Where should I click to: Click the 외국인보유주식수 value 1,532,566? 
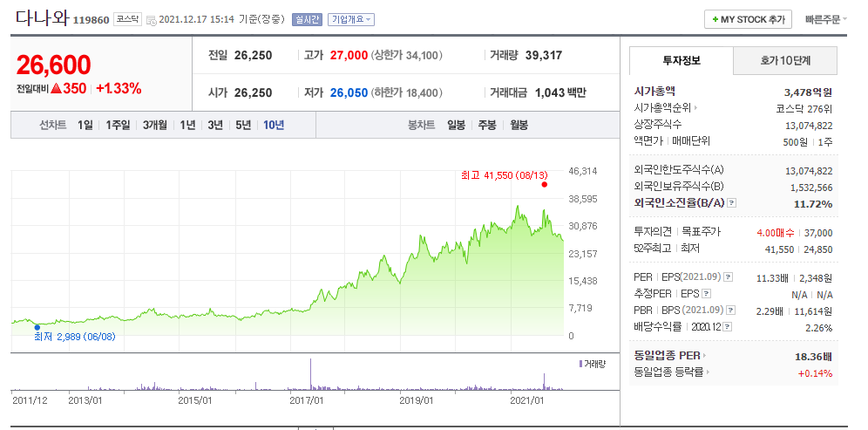(x=812, y=188)
